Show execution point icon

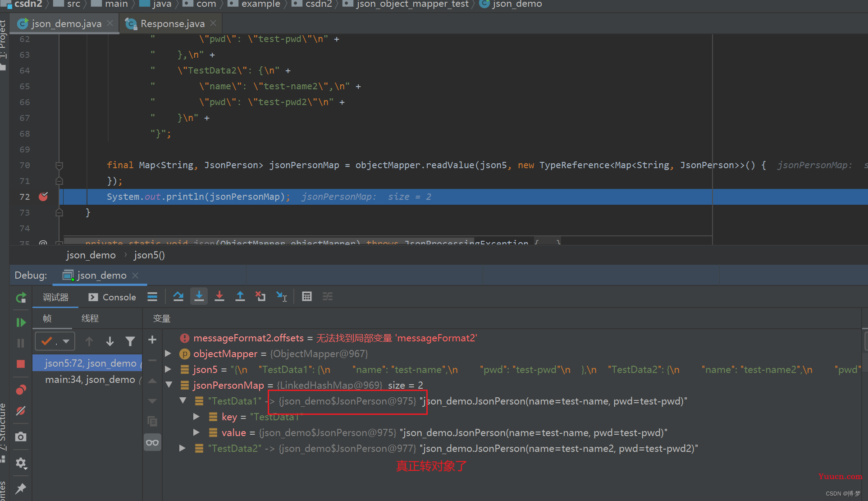tap(152, 297)
